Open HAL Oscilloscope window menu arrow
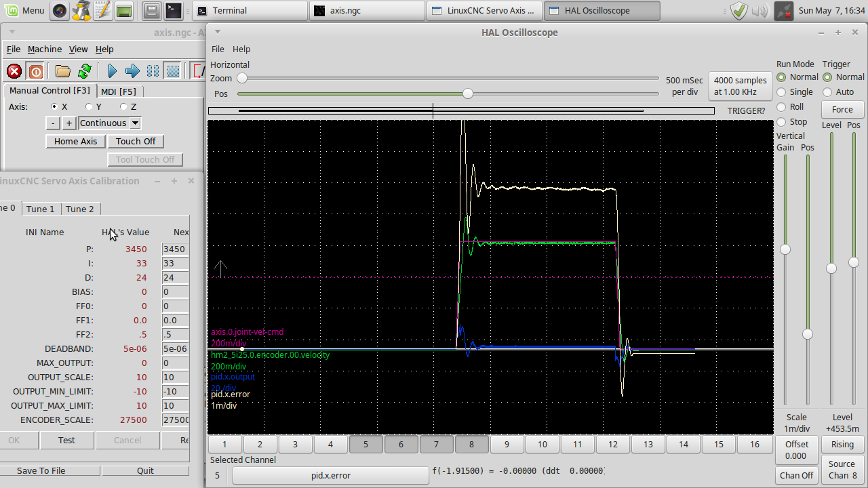This screenshot has height=488, width=868. tap(217, 31)
